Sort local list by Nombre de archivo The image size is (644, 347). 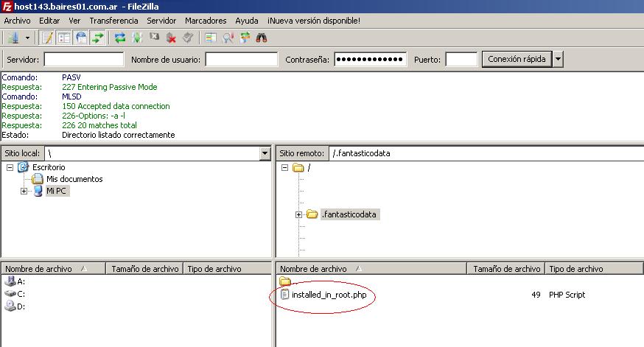tap(53, 269)
